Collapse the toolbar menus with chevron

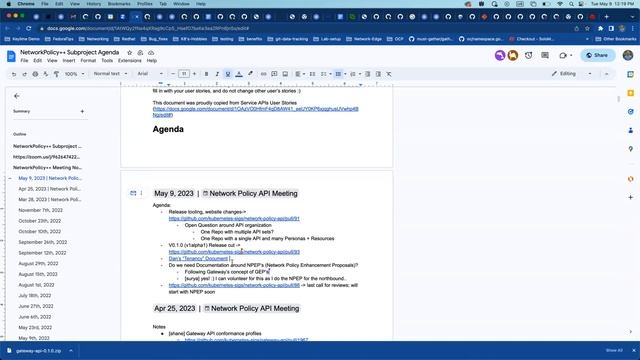click(606, 74)
